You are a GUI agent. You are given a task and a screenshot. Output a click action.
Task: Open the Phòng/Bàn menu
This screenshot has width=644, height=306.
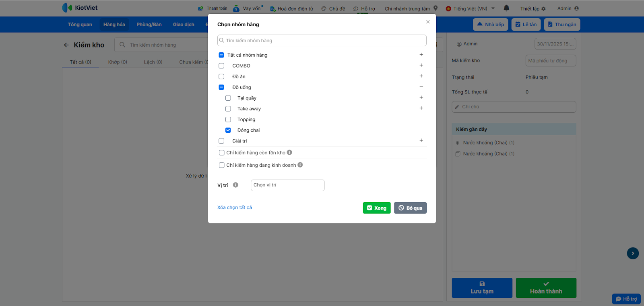pos(149,25)
